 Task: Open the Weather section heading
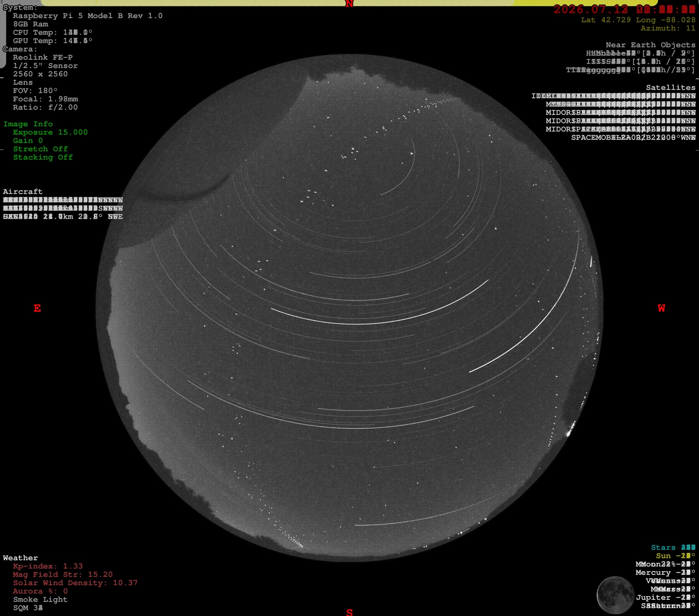point(20,558)
